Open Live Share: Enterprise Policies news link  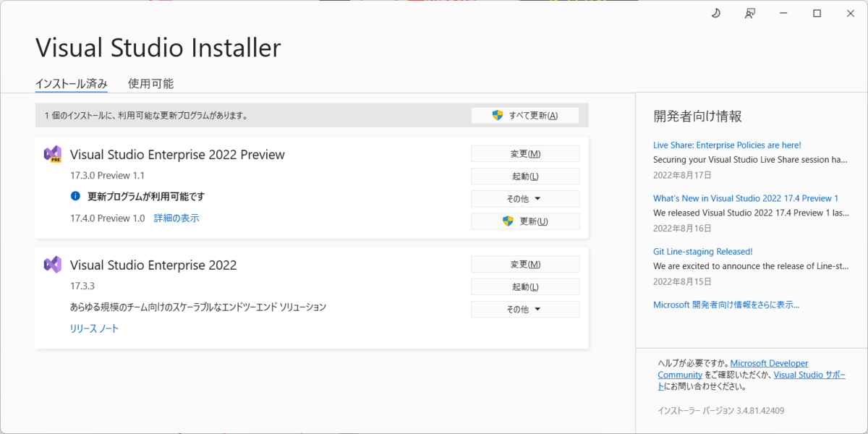(727, 145)
